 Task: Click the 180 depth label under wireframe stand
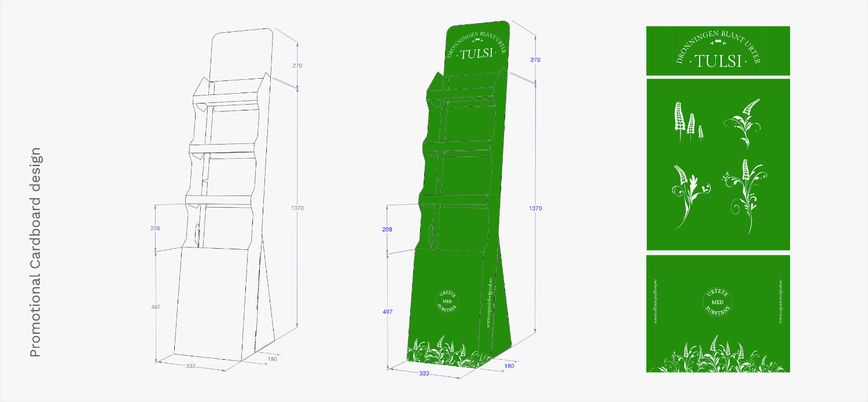pyautogui.click(x=271, y=359)
